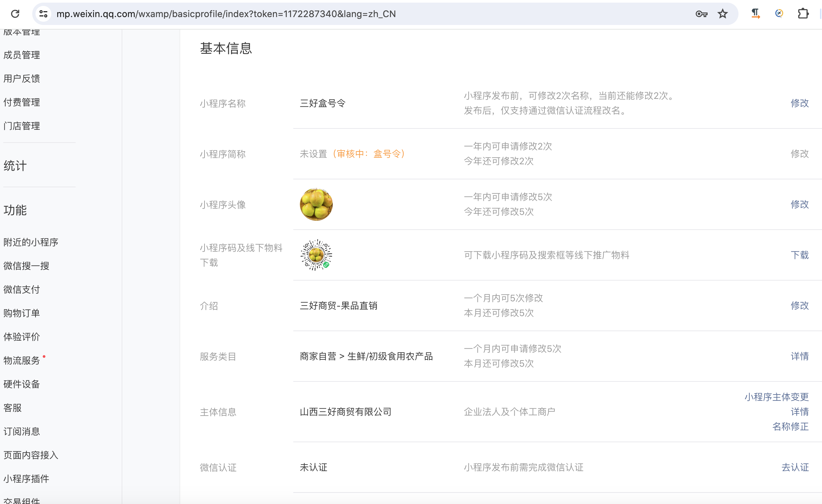Click the browser address bar URL
This screenshot has width=822, height=504.
click(x=226, y=14)
